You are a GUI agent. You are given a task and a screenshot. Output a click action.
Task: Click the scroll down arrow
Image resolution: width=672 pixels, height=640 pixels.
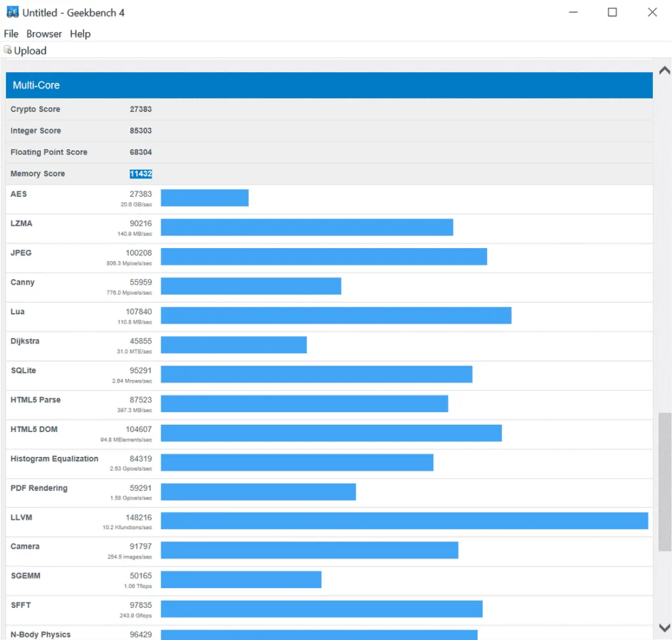click(x=664, y=628)
